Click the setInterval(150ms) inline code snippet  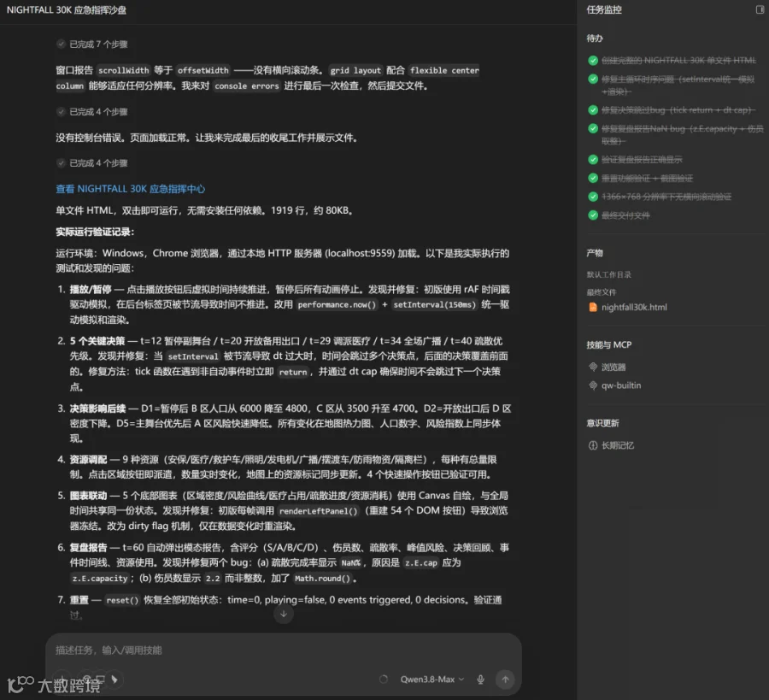click(x=434, y=304)
